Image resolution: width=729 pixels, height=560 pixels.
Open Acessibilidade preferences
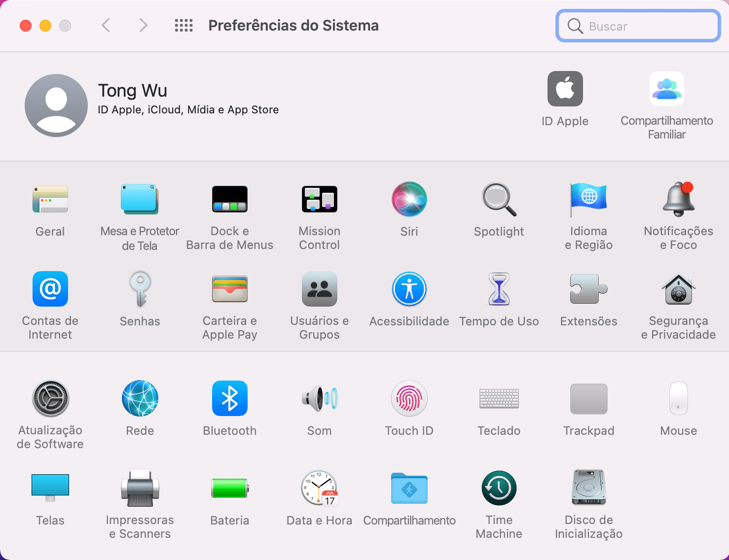409,289
